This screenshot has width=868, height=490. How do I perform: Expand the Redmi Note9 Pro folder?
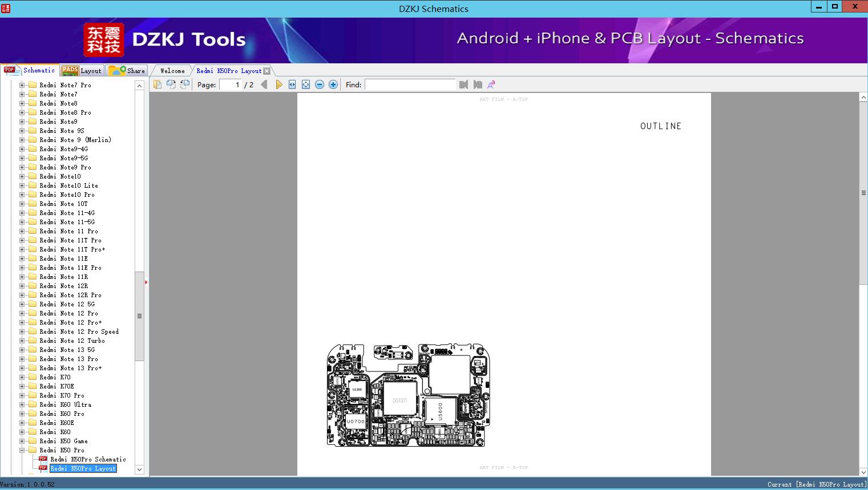22,167
